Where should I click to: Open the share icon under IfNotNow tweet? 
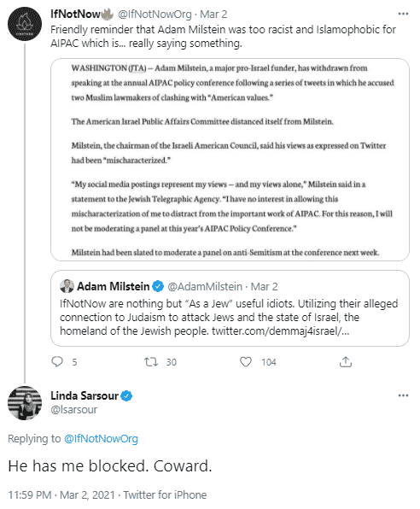click(x=346, y=361)
